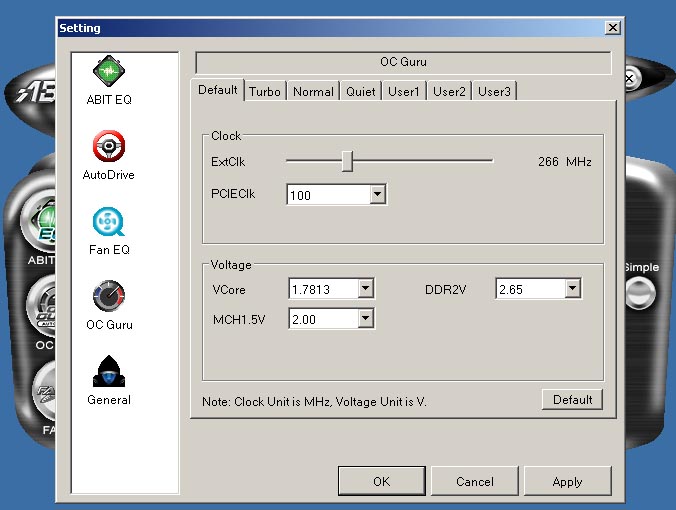Switch to the User1 tab

(x=404, y=91)
